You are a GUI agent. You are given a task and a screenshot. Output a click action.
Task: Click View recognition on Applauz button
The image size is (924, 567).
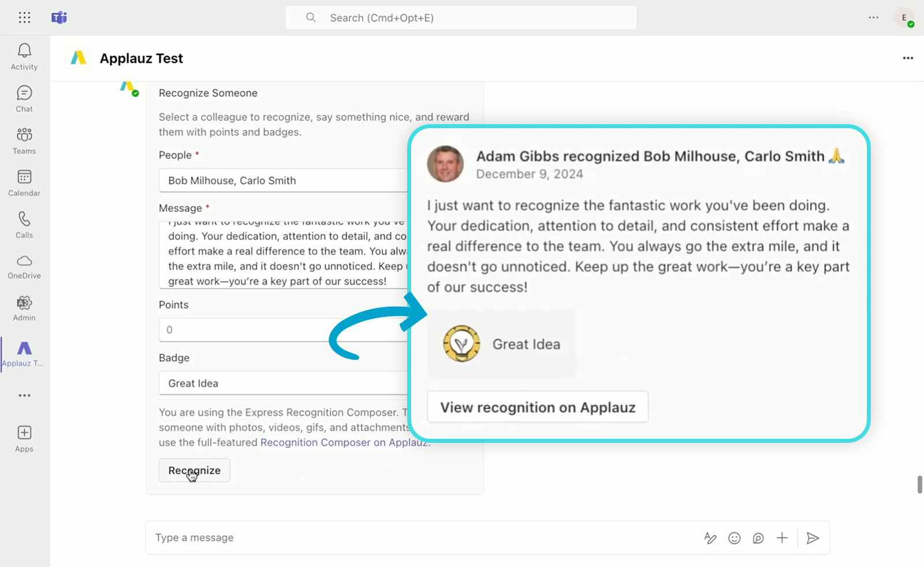(x=538, y=407)
